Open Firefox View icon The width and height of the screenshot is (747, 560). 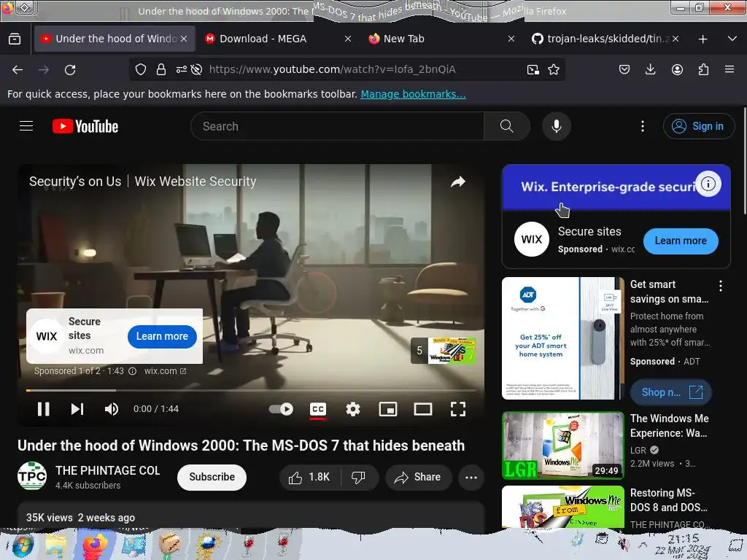point(15,39)
